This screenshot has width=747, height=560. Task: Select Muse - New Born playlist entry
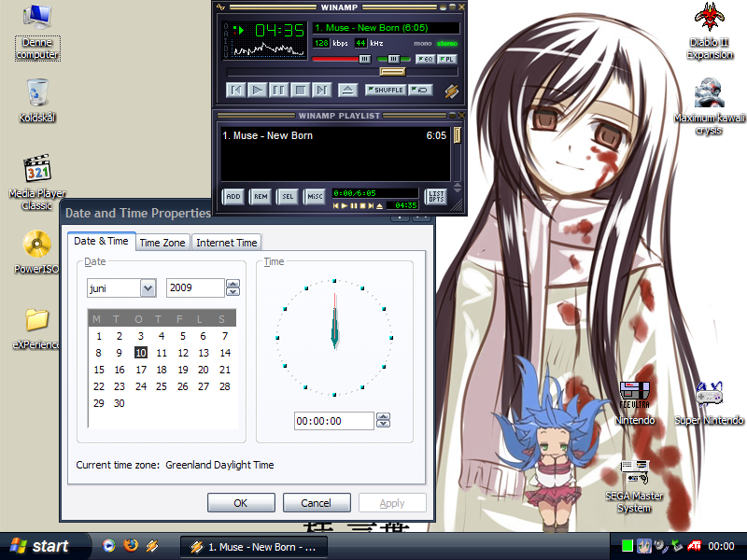pos(334,135)
